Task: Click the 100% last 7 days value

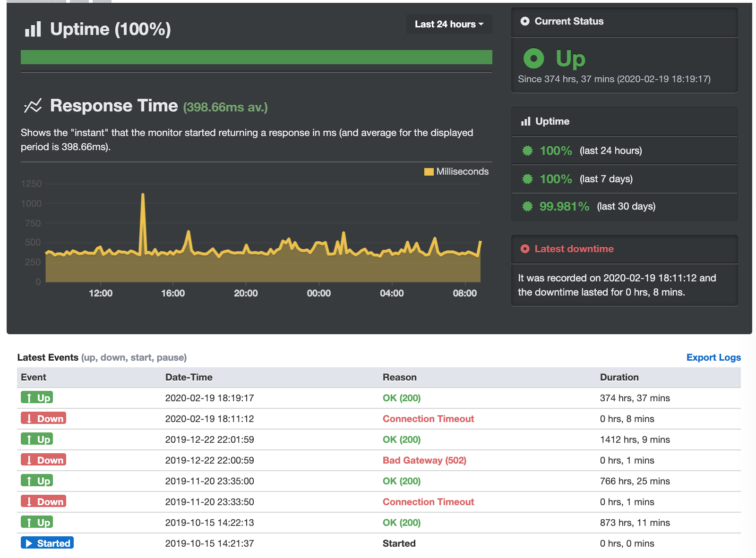Action: [x=556, y=179]
